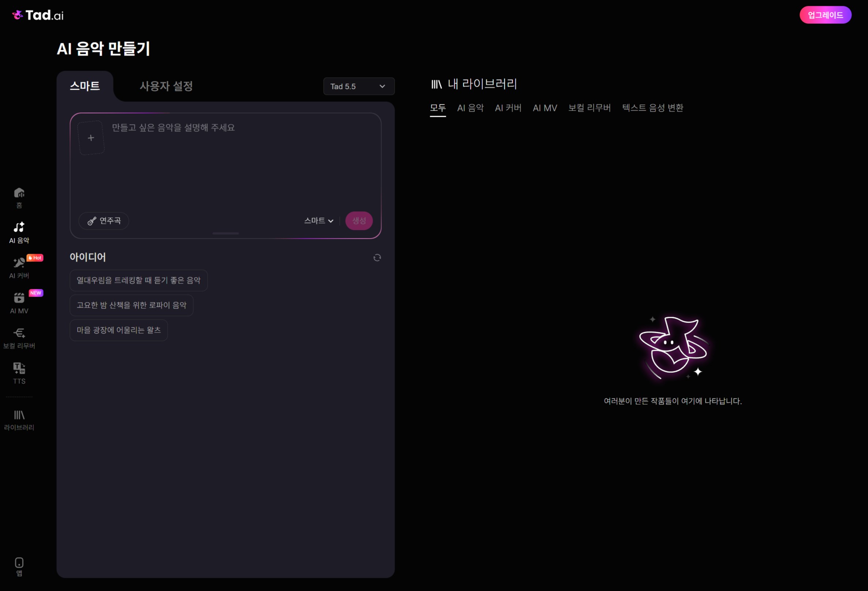Open AI MV in the sidebar
This screenshot has height=591, width=868.
(x=19, y=303)
